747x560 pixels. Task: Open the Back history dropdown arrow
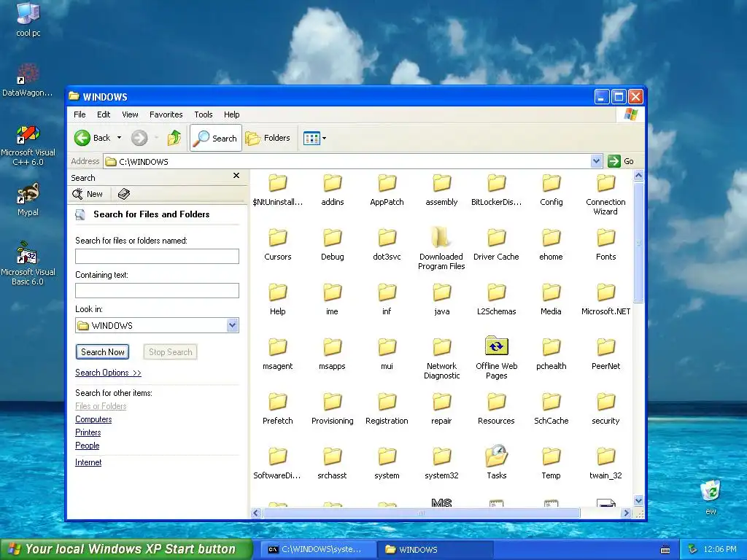(x=119, y=138)
